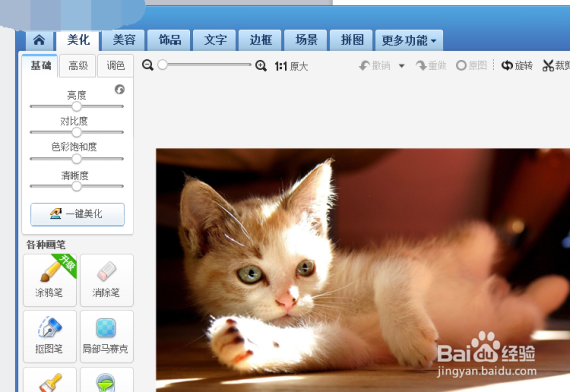
Task: Select the 基础 adjustment subtab
Action: (40, 66)
